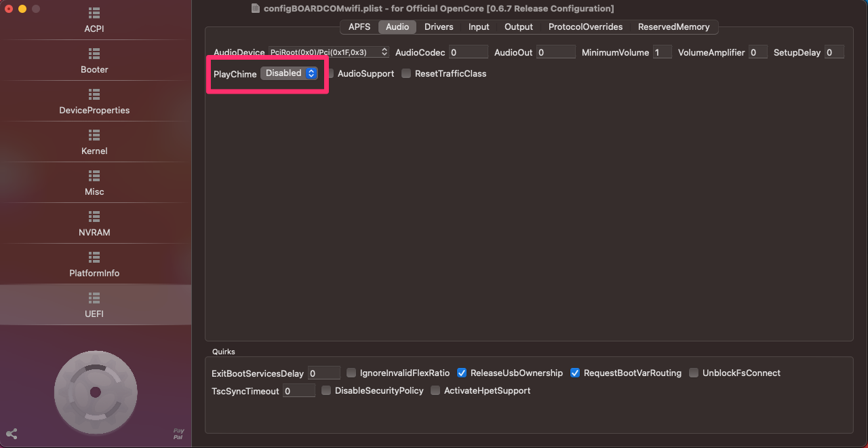Click the PlatformInfo sidebar icon

[x=94, y=257]
